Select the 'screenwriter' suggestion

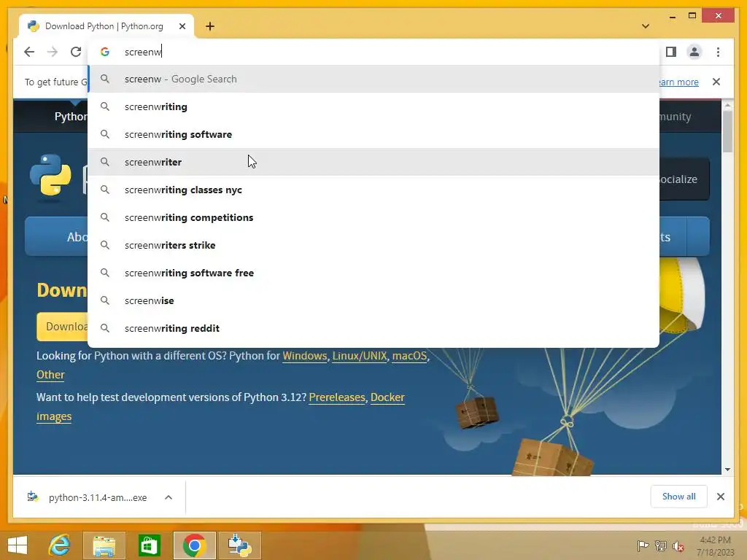click(x=374, y=162)
